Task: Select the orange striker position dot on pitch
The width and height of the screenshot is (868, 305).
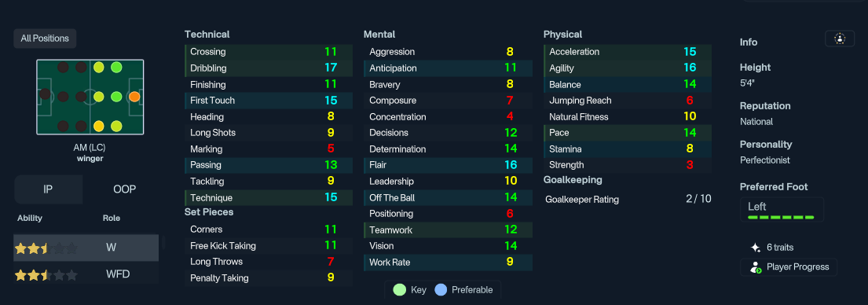Action: 134,97
